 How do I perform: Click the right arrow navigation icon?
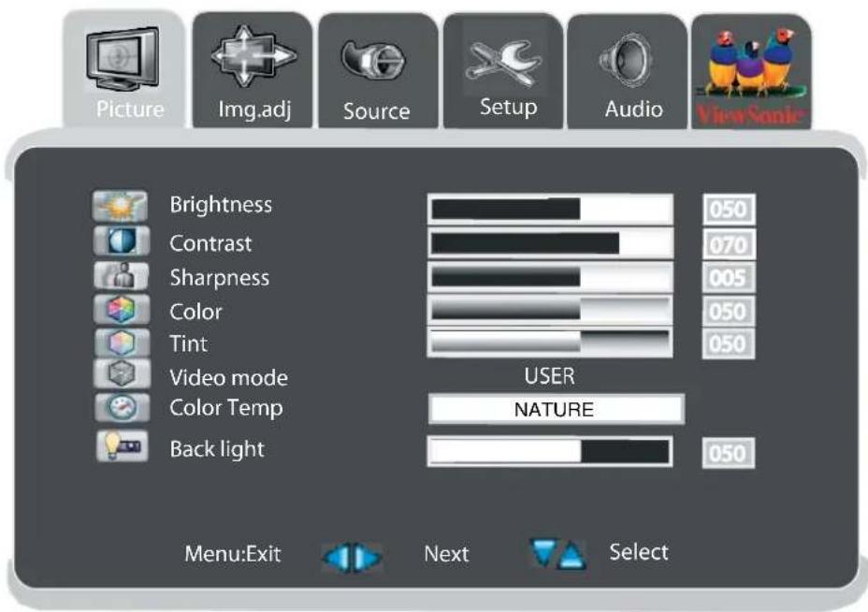pos(367,557)
